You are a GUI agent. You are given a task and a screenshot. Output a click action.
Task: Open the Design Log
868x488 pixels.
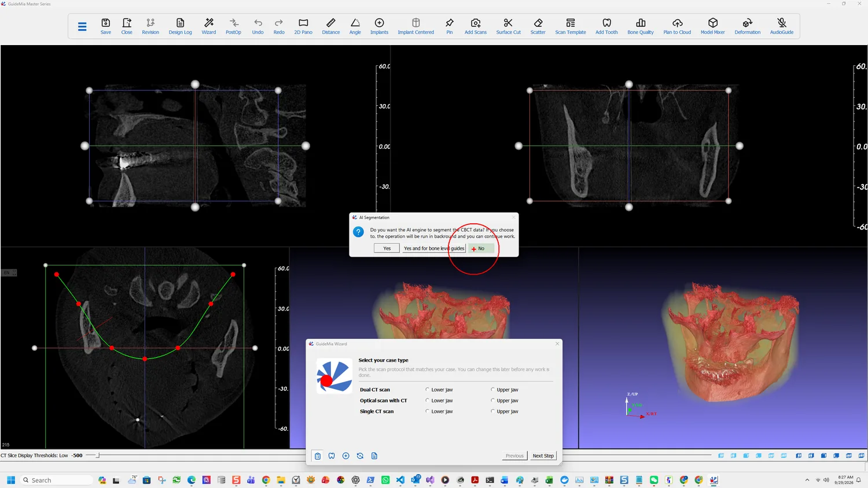(180, 27)
